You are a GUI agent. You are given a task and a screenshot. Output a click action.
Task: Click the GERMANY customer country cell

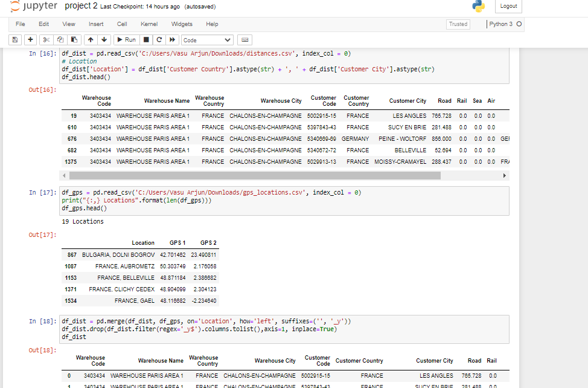[x=355, y=139]
